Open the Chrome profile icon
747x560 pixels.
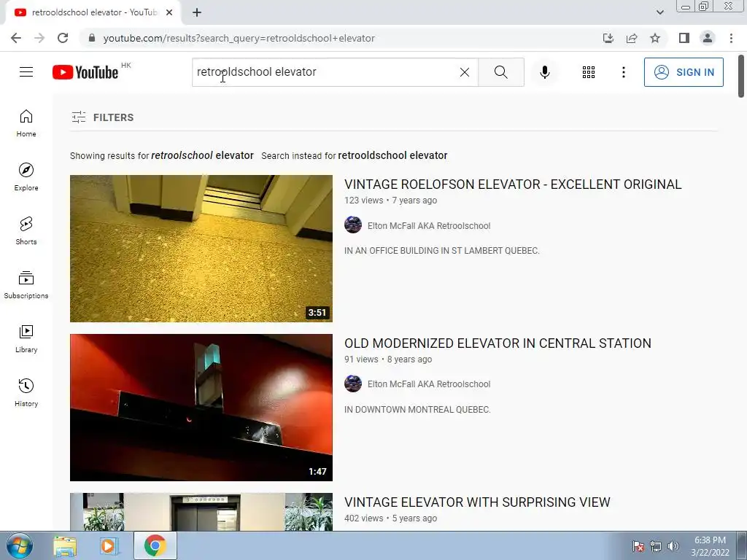click(x=708, y=38)
